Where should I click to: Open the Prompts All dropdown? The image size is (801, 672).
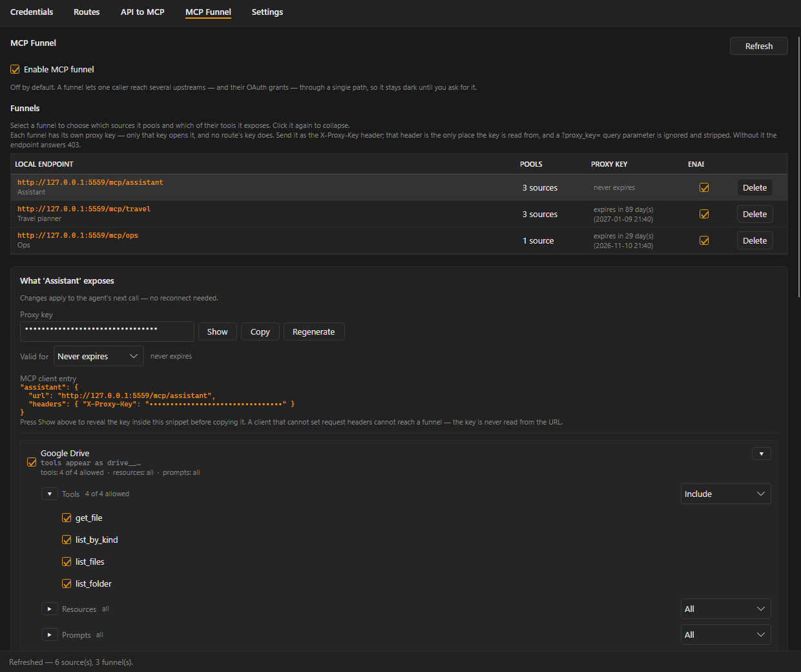726,635
